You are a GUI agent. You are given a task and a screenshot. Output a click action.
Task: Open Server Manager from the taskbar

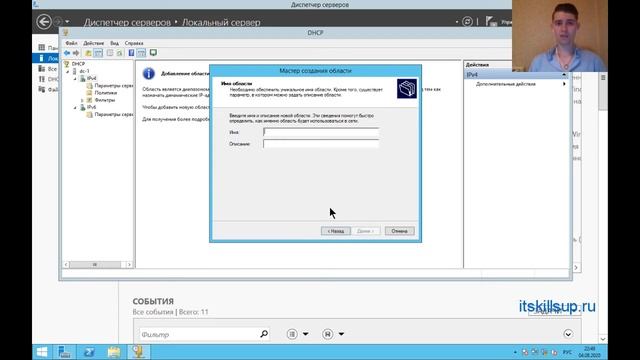tap(64, 352)
